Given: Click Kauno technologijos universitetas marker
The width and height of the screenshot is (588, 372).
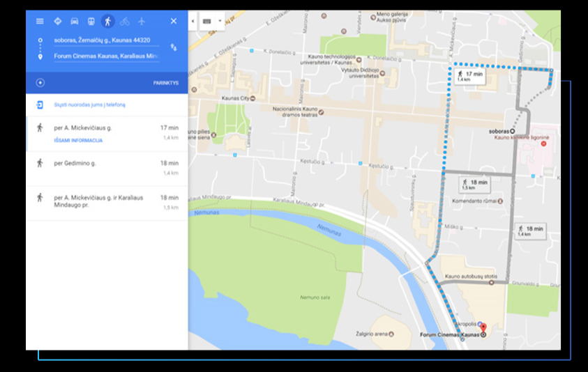Looking at the screenshot, I should click(359, 60).
